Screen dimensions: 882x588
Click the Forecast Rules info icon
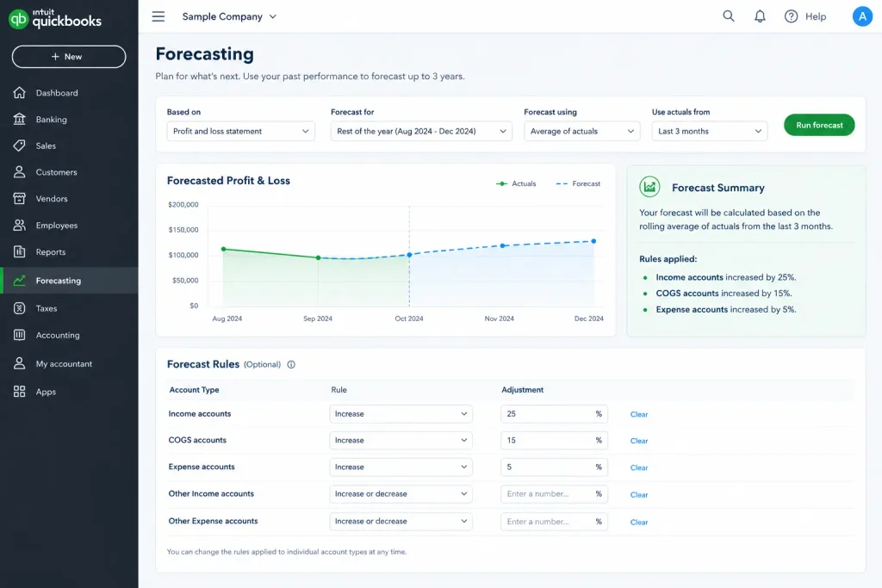pyautogui.click(x=291, y=364)
